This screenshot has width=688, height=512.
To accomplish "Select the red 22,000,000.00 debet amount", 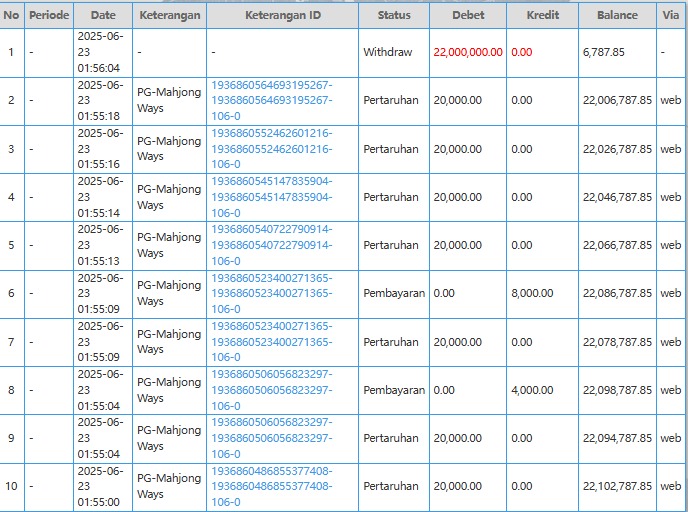I will (x=468, y=52).
